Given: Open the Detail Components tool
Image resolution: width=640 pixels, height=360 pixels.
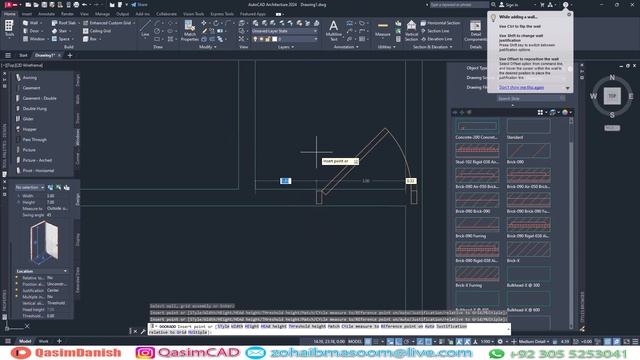Looking at the screenshot, I should point(475,31).
